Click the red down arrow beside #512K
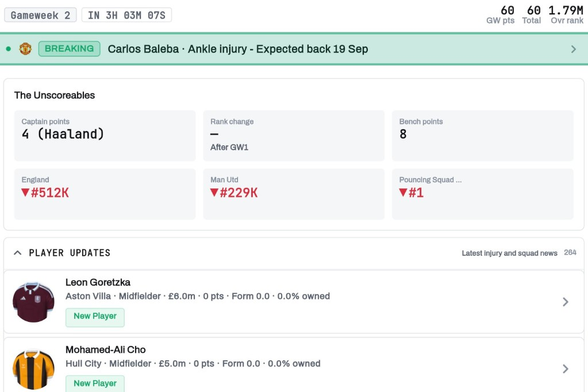Viewport: 588px width, 392px height. (x=25, y=193)
